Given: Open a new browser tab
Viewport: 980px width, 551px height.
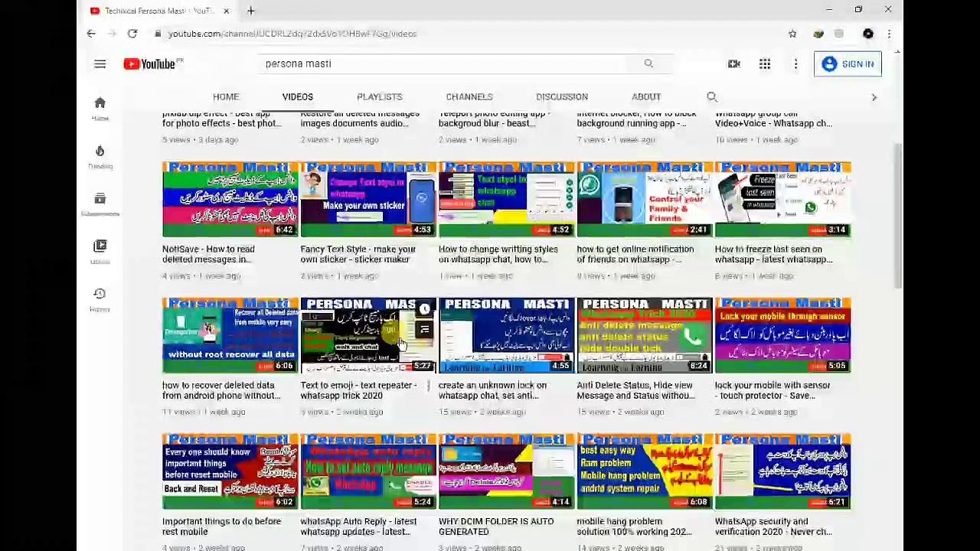Looking at the screenshot, I should coord(250,11).
